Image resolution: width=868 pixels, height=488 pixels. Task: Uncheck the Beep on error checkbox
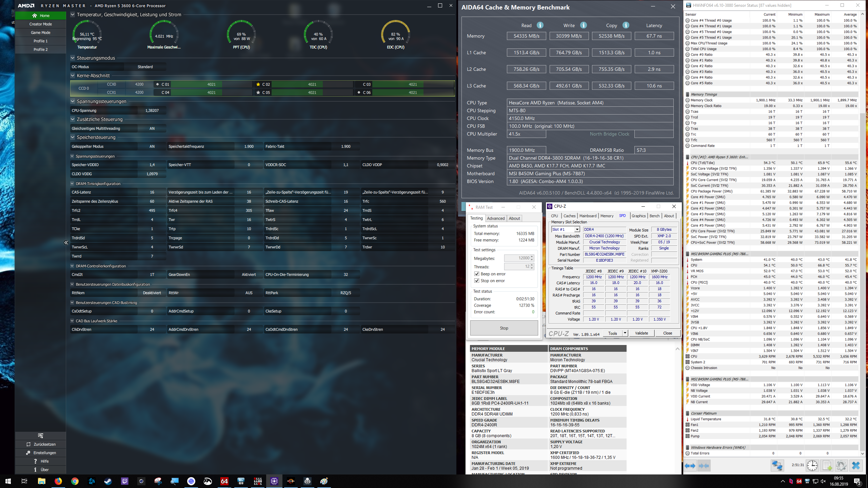tap(477, 274)
